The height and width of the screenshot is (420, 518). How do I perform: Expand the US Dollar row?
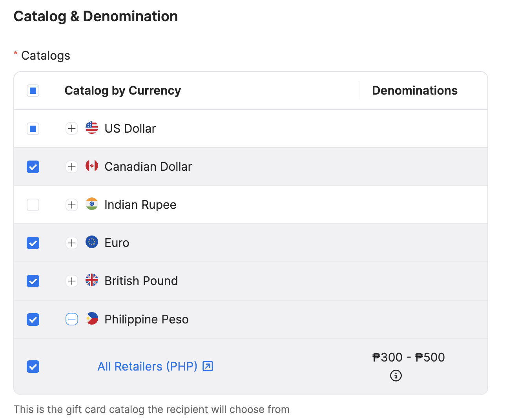click(x=72, y=128)
